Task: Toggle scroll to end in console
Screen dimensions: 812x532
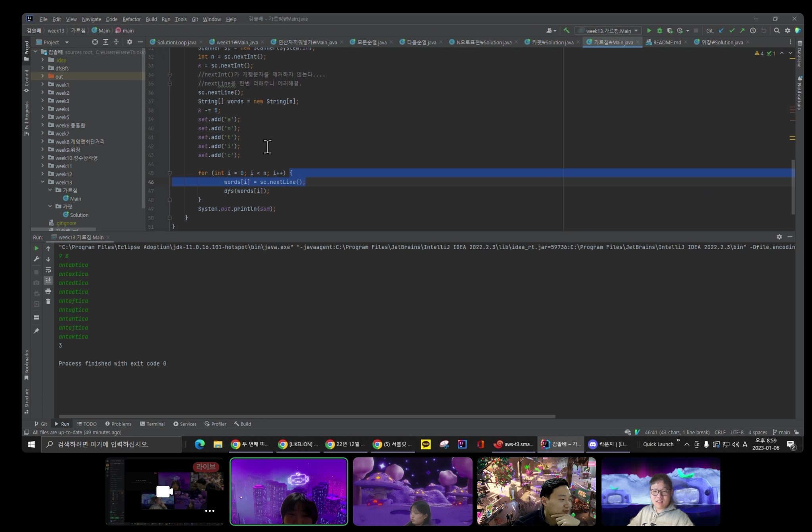Action: coord(48,280)
